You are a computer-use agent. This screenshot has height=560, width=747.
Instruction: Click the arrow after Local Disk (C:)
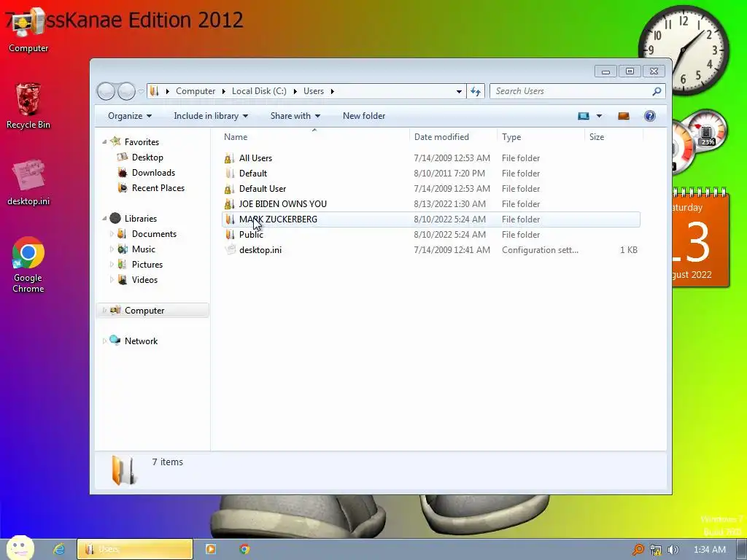(x=295, y=91)
